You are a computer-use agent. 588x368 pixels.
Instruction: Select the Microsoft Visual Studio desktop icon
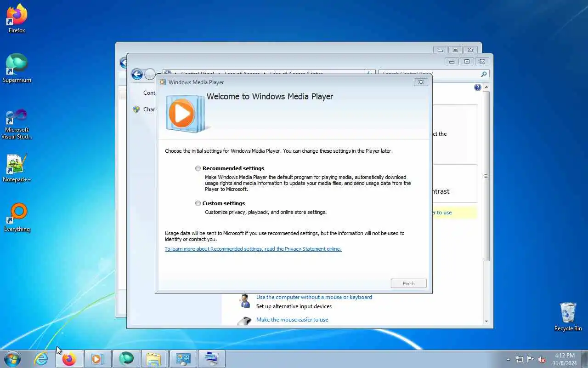pyautogui.click(x=17, y=124)
